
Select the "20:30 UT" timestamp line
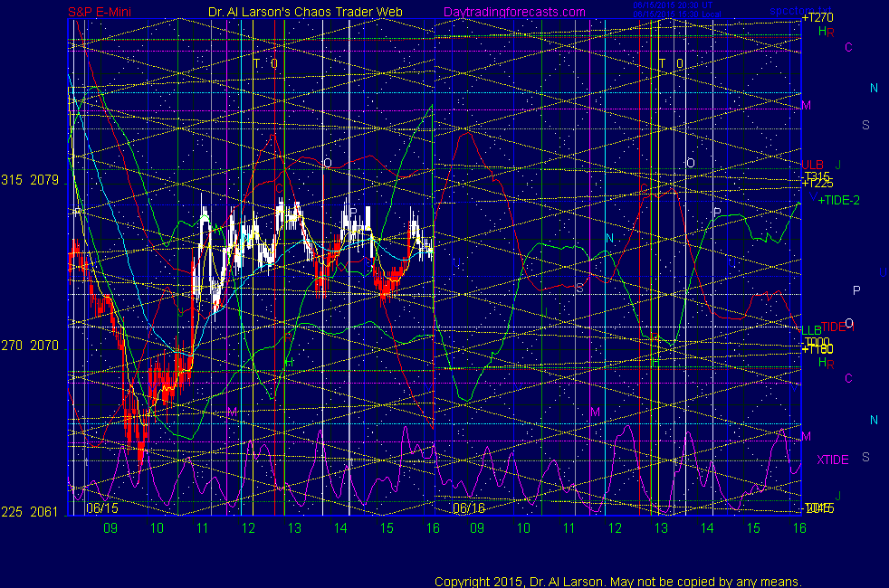673,5
